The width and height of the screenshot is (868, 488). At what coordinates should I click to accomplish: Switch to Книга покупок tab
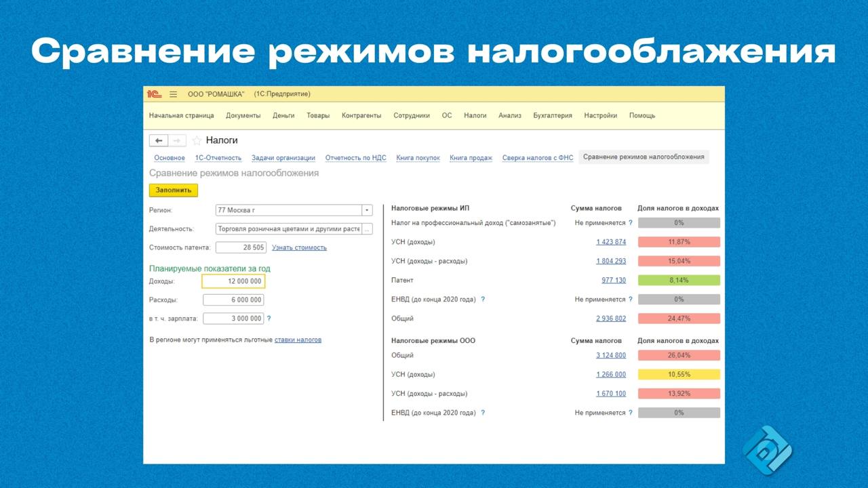[418, 158]
